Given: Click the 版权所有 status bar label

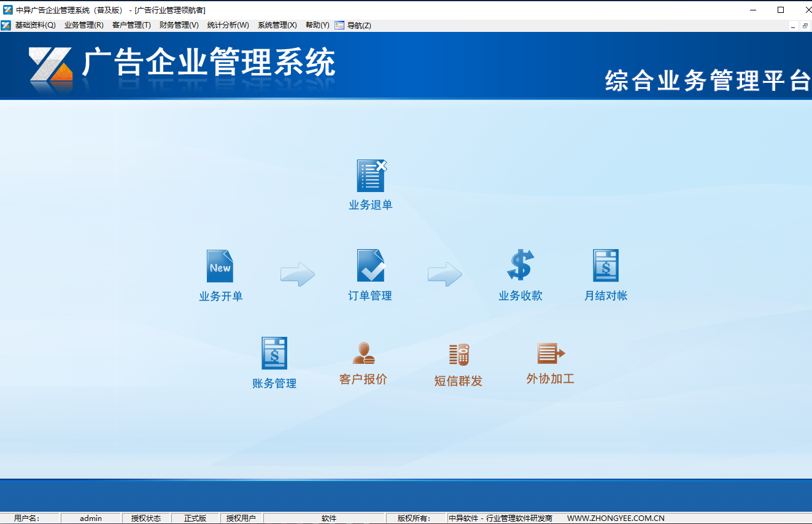Looking at the screenshot, I should [414, 518].
